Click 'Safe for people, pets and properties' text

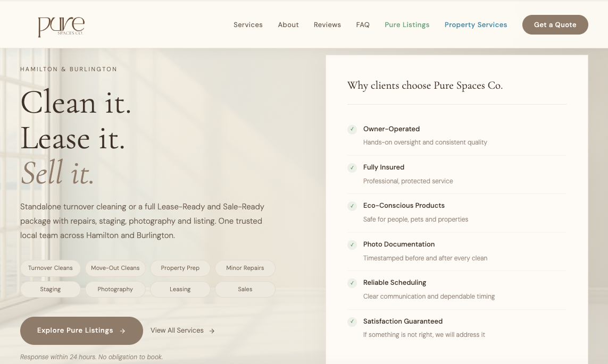pyautogui.click(x=415, y=219)
